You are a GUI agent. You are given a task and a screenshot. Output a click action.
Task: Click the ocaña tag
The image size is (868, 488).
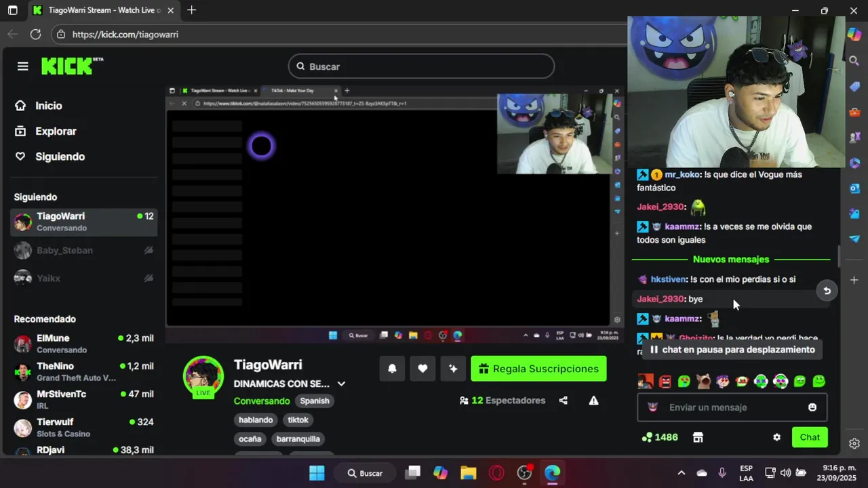click(x=250, y=439)
